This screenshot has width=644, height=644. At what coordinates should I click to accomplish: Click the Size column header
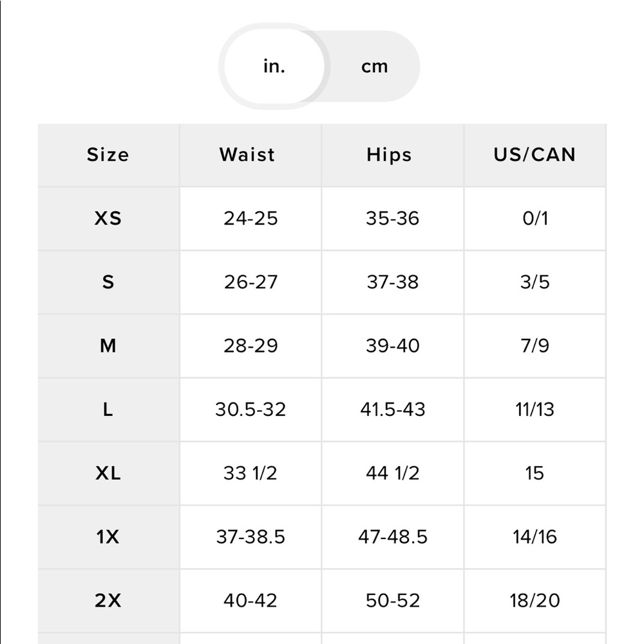[x=108, y=155]
